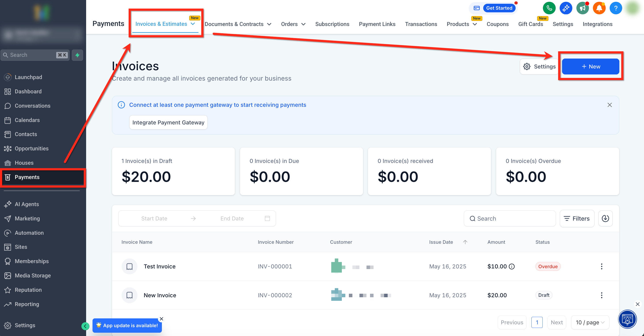Click the invoice Search input field
644x336 pixels.
[510, 218]
